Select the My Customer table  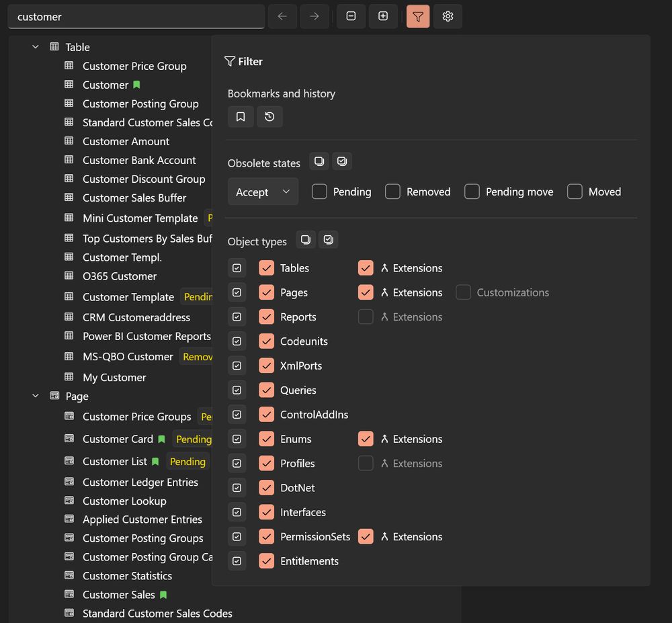[114, 378]
